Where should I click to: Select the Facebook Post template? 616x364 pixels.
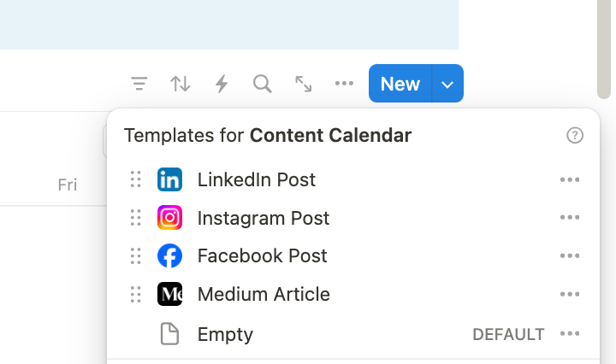(262, 256)
